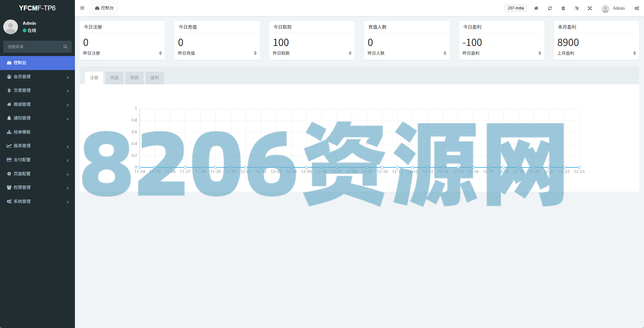The width and height of the screenshot is (644, 328).
Task: Click the search magnifier icon in sidebar
Action: coord(65,47)
